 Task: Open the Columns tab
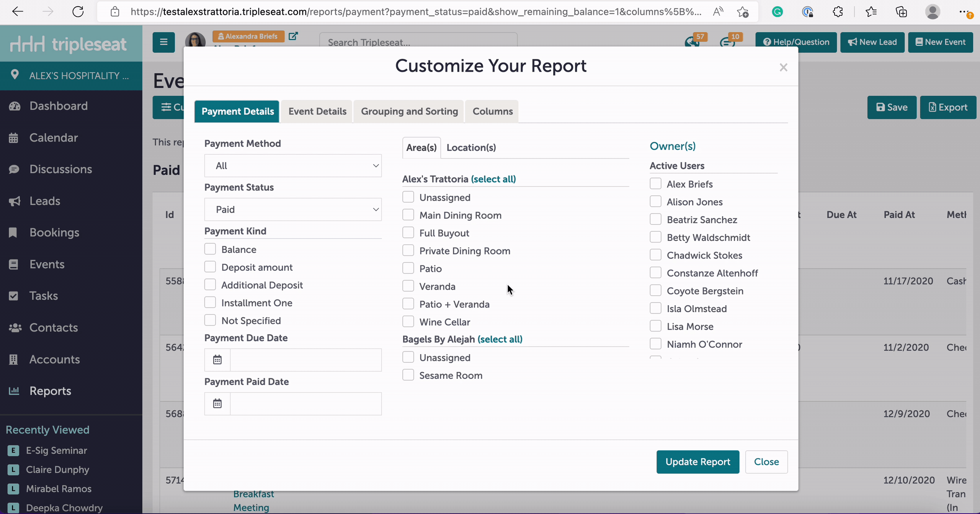click(x=492, y=111)
